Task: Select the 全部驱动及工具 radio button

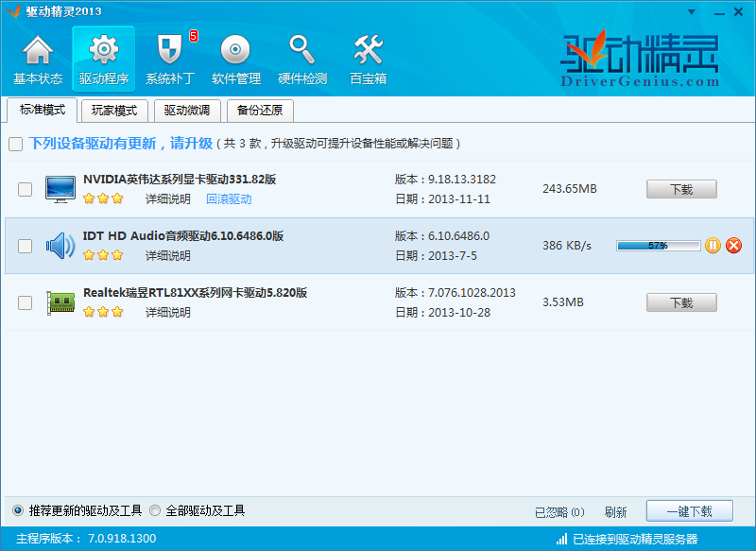Action: point(155,510)
